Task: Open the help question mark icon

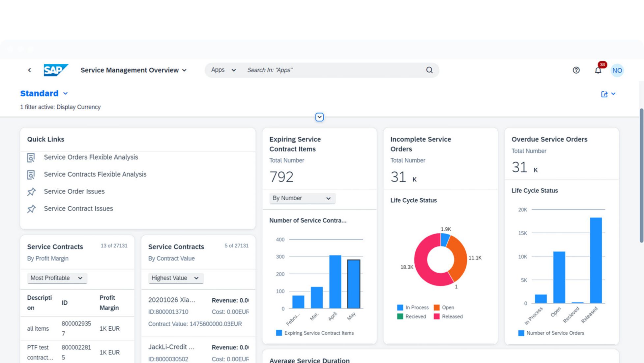Action: coord(576,70)
